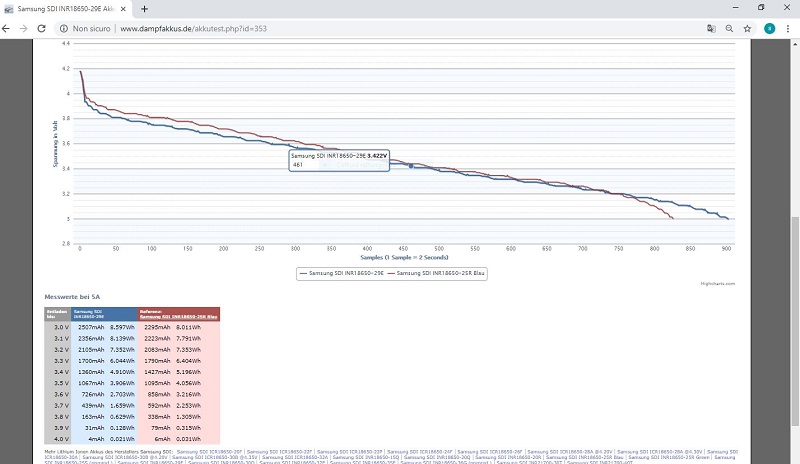Click the translate page icon
Screen dimensions: 800x464
711,29
